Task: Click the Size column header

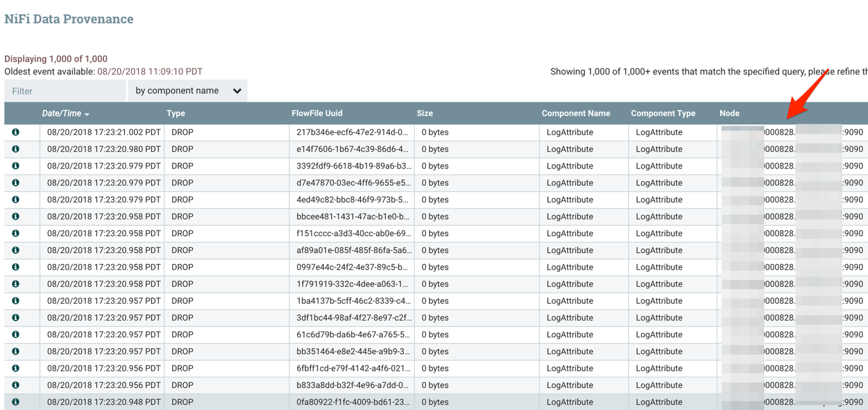Action: [424, 113]
